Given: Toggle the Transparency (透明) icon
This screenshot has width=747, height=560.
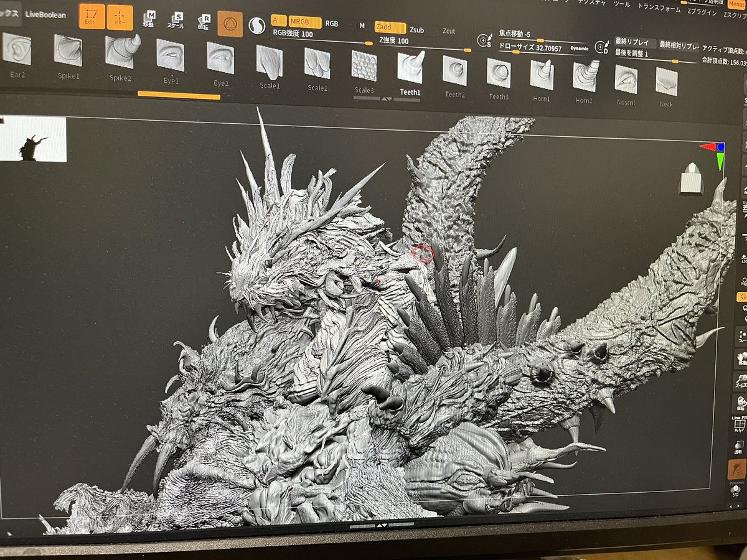Looking at the screenshot, I should pos(740,448).
